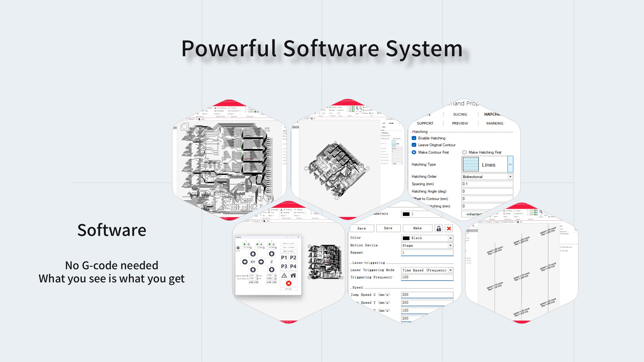644x362 pixels.
Task: Open the Laser Triggering Mode dropdown
Action: pos(427,270)
